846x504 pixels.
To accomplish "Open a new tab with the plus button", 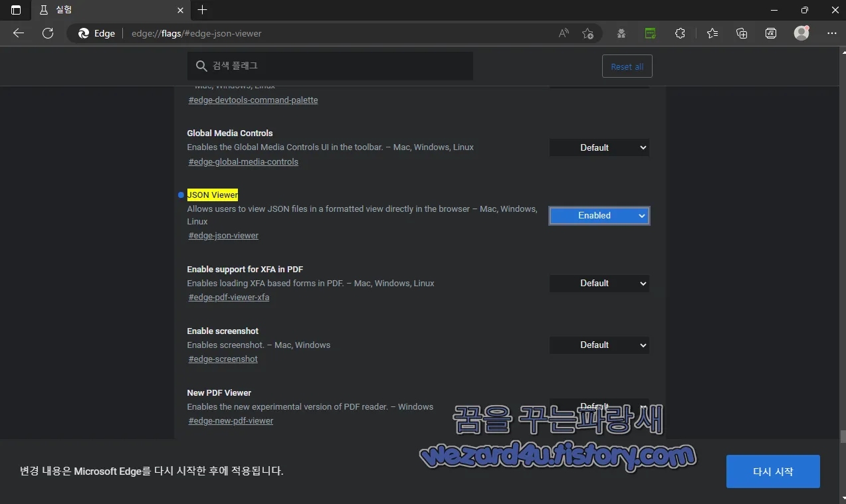I will 203,10.
